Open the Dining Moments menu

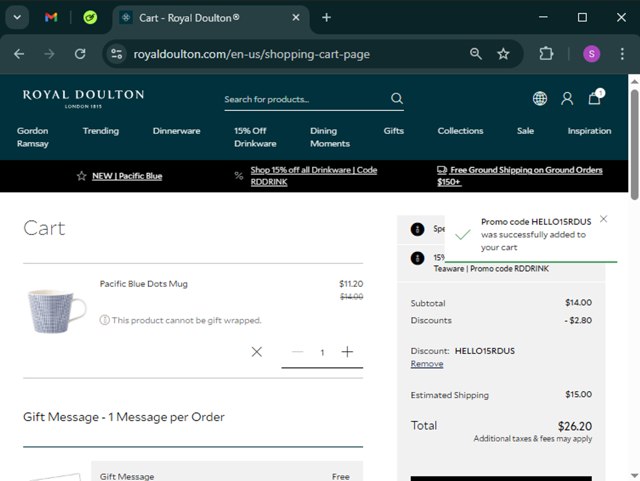pos(330,137)
